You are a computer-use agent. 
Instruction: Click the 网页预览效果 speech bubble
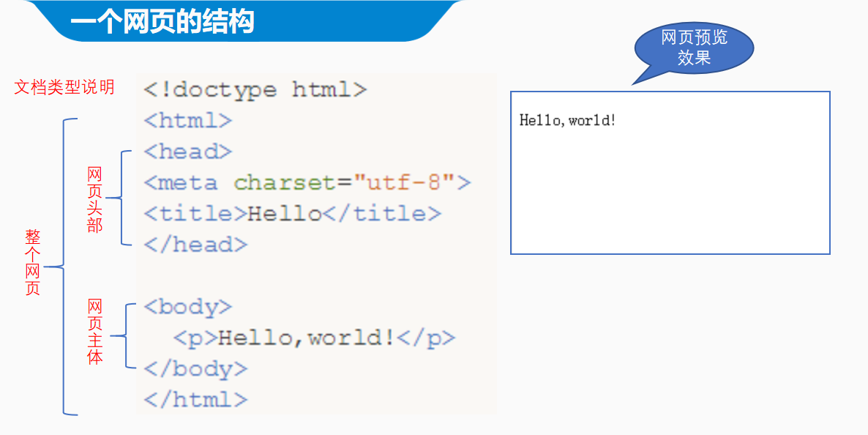pyautogui.click(x=692, y=48)
